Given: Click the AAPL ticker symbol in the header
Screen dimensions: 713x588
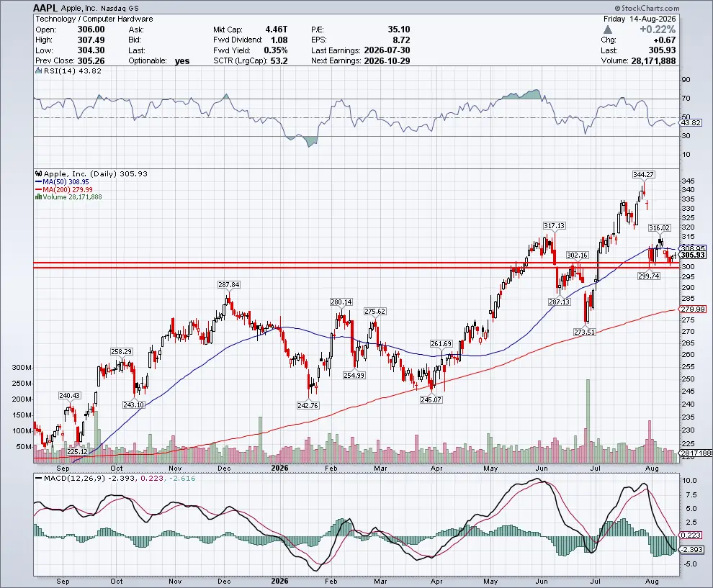Looking at the screenshot, I should 45,8.
